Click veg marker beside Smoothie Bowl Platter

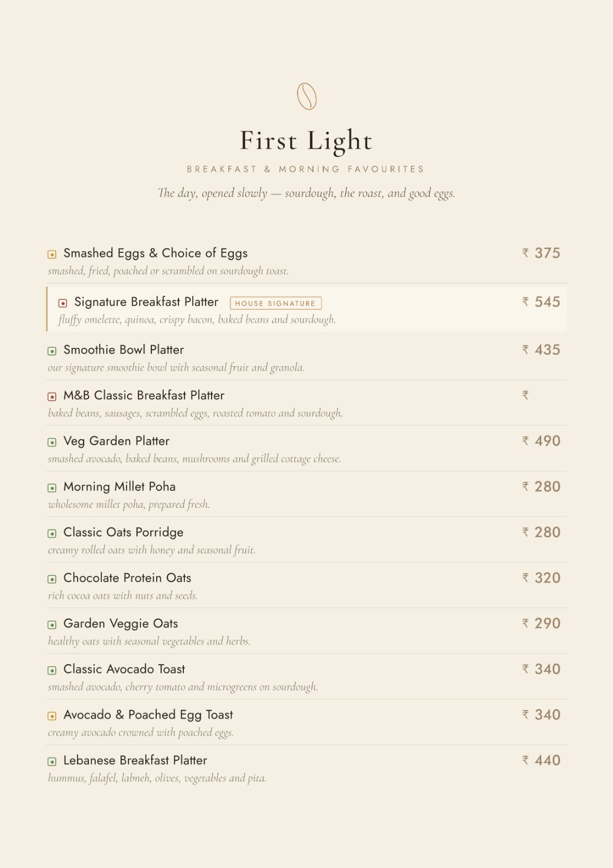tap(52, 351)
